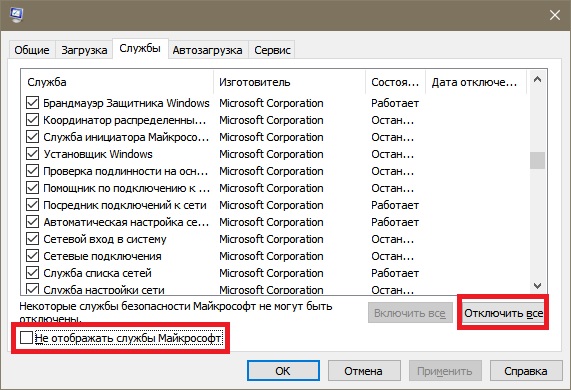Viewport: 571px width, 390px height.
Task: Confirm with the ОК button
Action: pos(283,371)
